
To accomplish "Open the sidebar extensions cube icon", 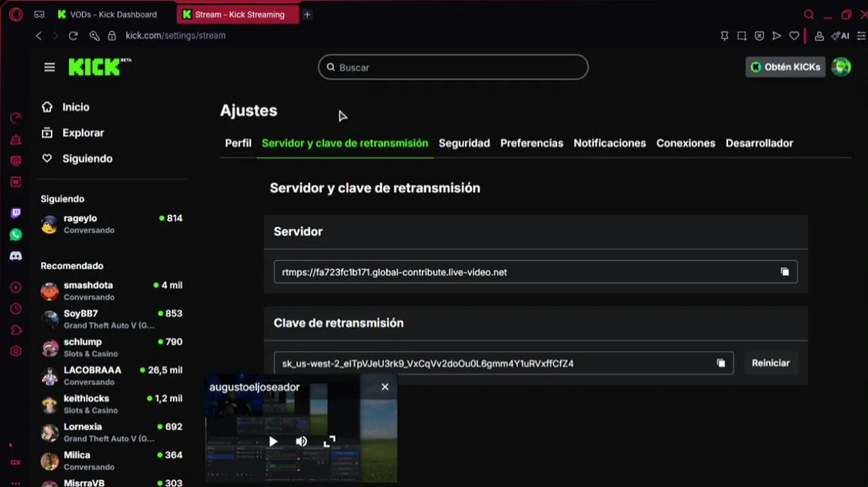I will [16, 330].
